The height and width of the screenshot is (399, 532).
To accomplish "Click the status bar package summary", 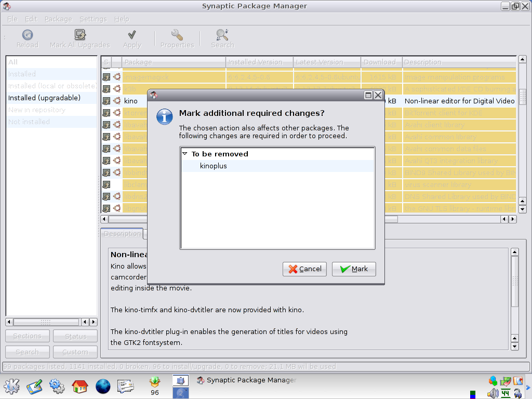I will [170, 366].
